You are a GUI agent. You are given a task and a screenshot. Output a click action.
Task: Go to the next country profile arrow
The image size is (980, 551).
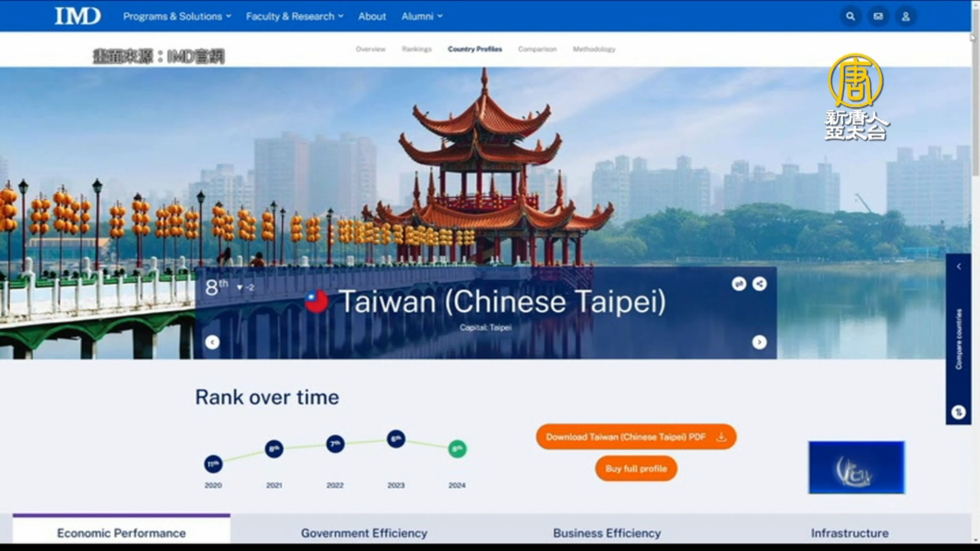tap(759, 342)
